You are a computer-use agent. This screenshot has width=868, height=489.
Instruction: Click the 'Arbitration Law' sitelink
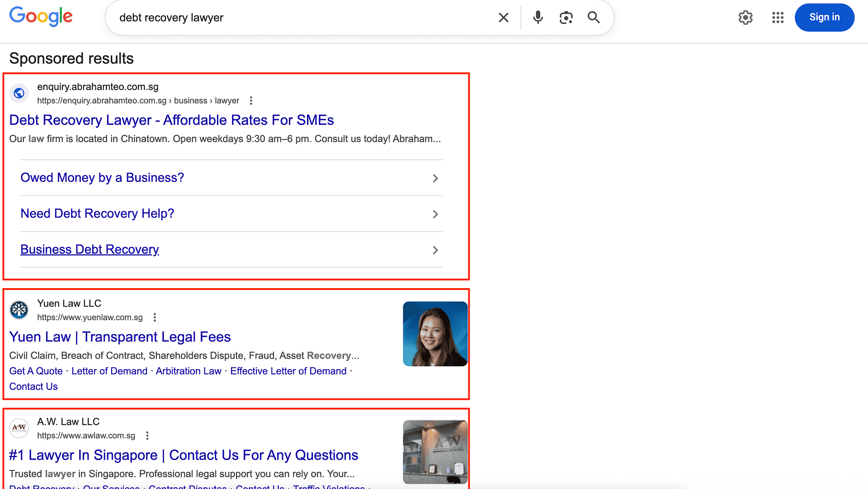coord(189,371)
